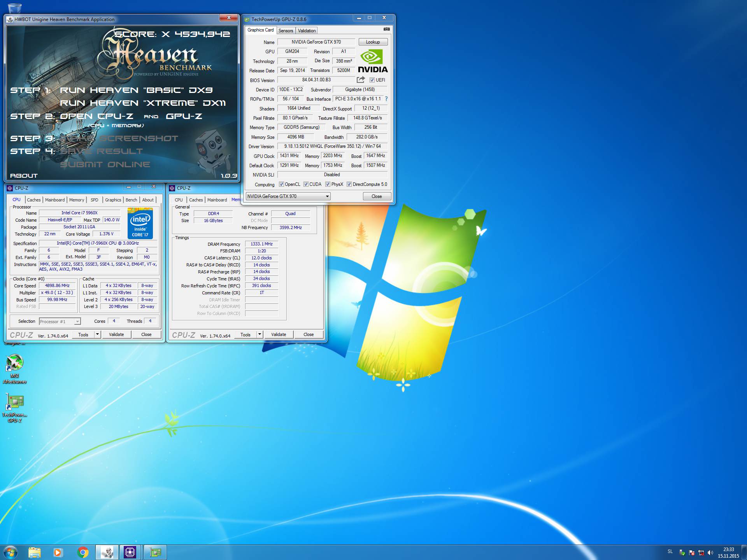Launch Windows Media Player from the taskbar
Viewport: 747px width, 560px height.
pyautogui.click(x=58, y=552)
